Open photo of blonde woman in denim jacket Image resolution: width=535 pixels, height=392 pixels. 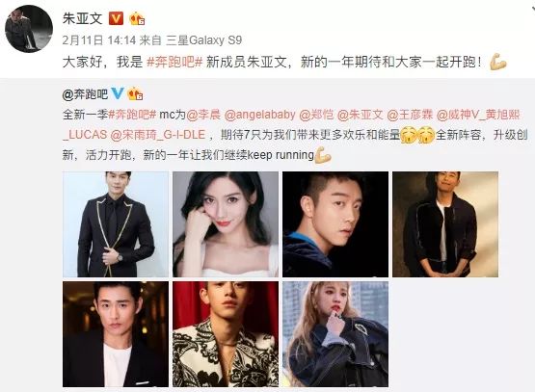pyautogui.click(x=335, y=334)
